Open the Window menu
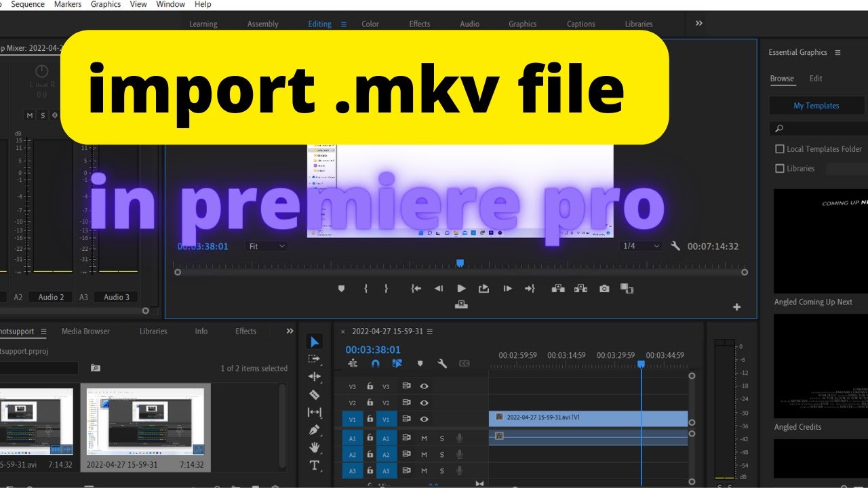Screen dimensions: 868x488 tap(171, 4)
